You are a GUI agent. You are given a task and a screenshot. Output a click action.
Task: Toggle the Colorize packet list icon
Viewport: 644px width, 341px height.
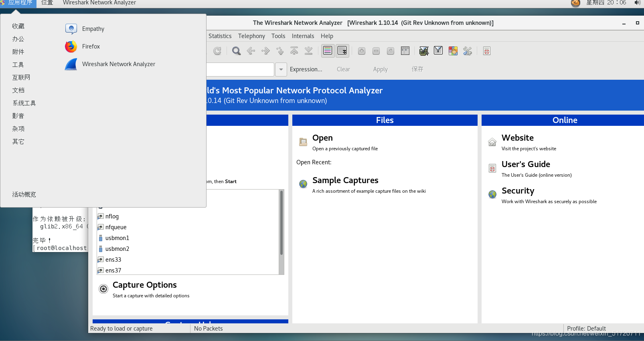click(x=328, y=51)
